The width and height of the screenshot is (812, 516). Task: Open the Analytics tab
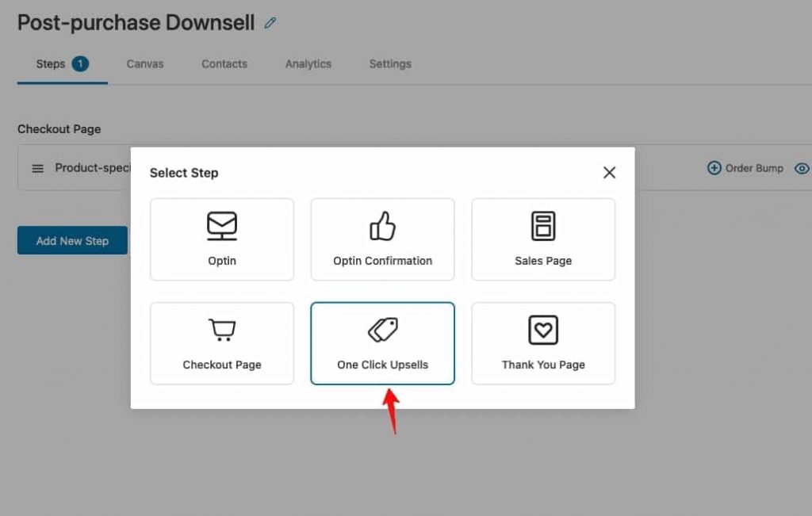[x=308, y=64]
